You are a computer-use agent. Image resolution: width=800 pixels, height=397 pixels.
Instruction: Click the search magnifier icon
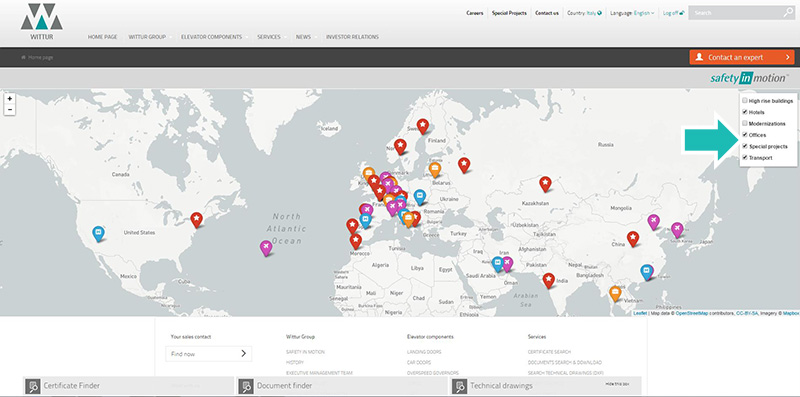[788, 13]
